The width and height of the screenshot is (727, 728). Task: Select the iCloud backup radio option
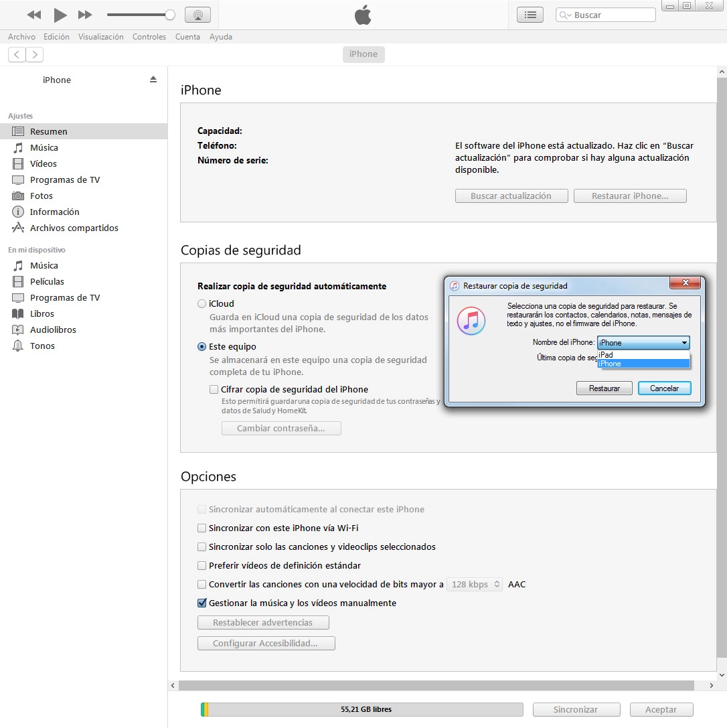click(x=202, y=303)
